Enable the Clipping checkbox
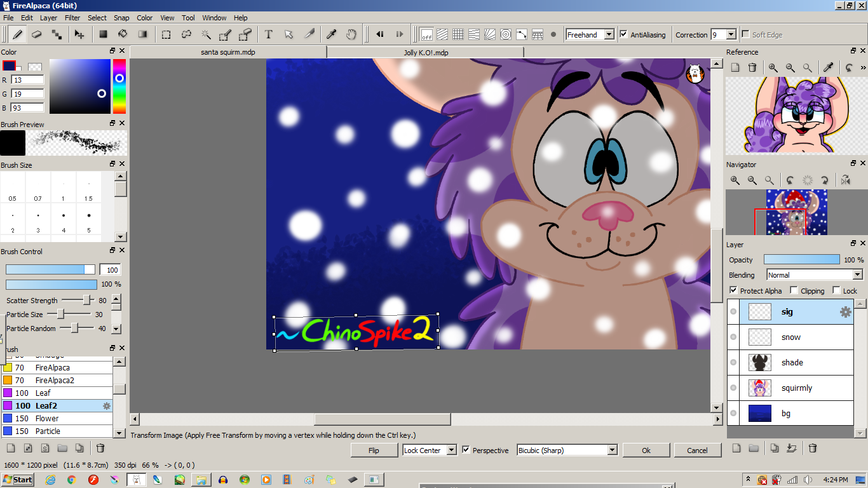Image resolution: width=868 pixels, height=488 pixels. pyautogui.click(x=794, y=290)
